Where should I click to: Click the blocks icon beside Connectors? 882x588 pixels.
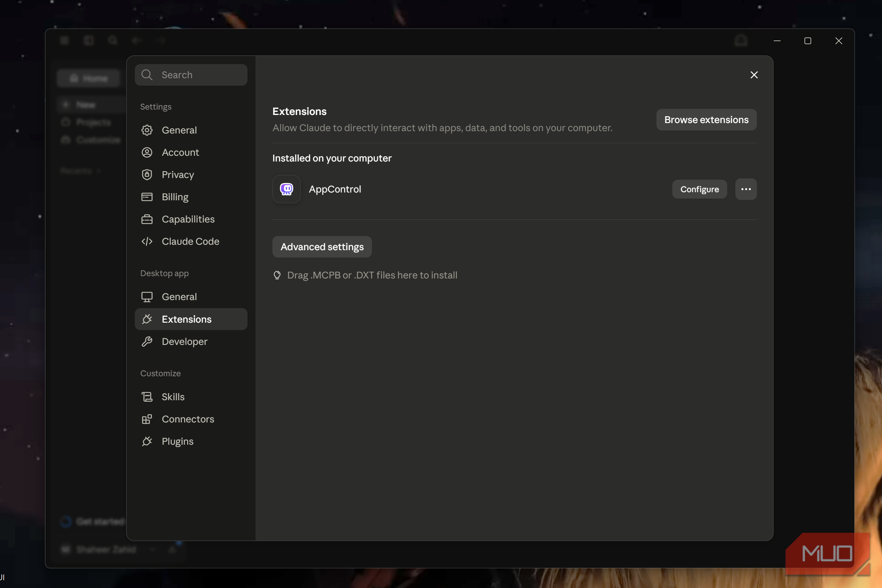click(x=147, y=419)
